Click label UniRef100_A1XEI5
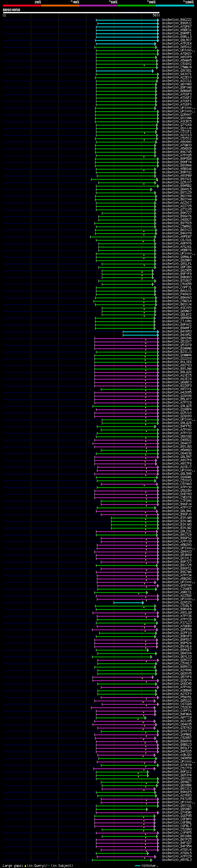The height and width of the screenshot is (868, 197). coord(177,375)
